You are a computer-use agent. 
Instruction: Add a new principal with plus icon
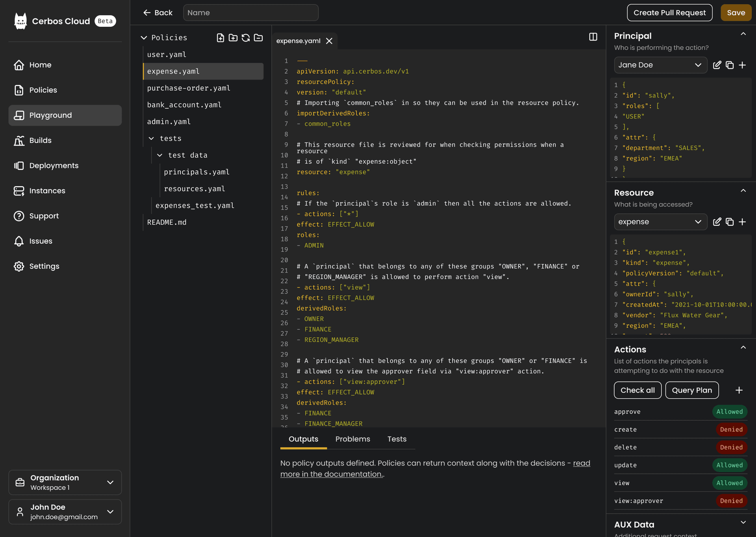pos(742,65)
